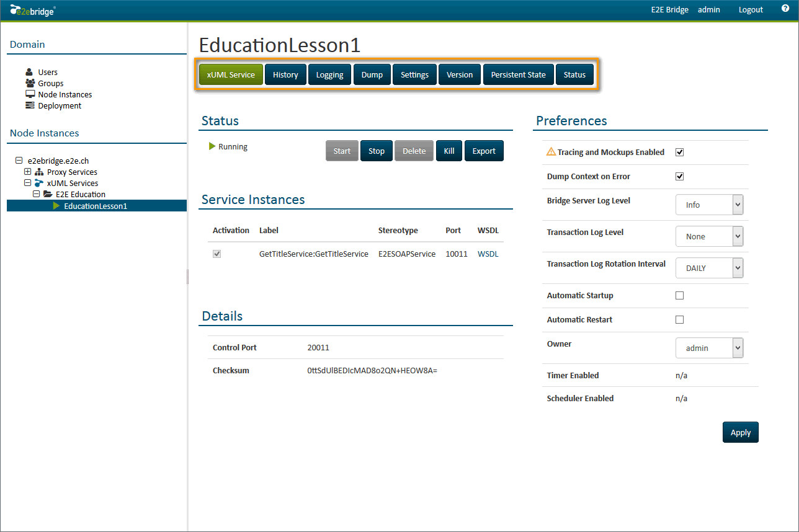This screenshot has width=799, height=532.
Task: Select the Proxy Services network icon
Action: (39, 172)
